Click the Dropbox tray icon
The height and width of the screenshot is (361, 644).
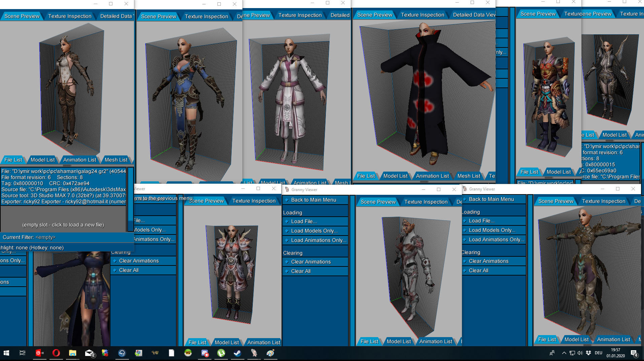coord(588,353)
